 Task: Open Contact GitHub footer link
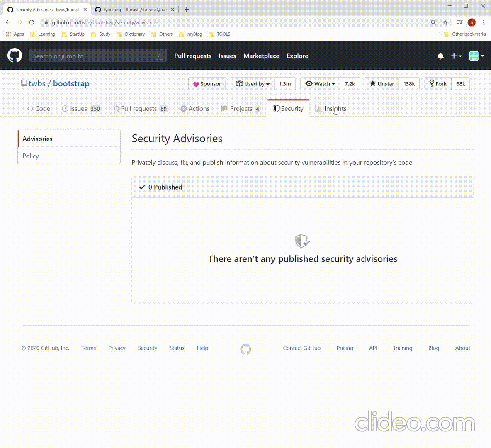click(302, 348)
